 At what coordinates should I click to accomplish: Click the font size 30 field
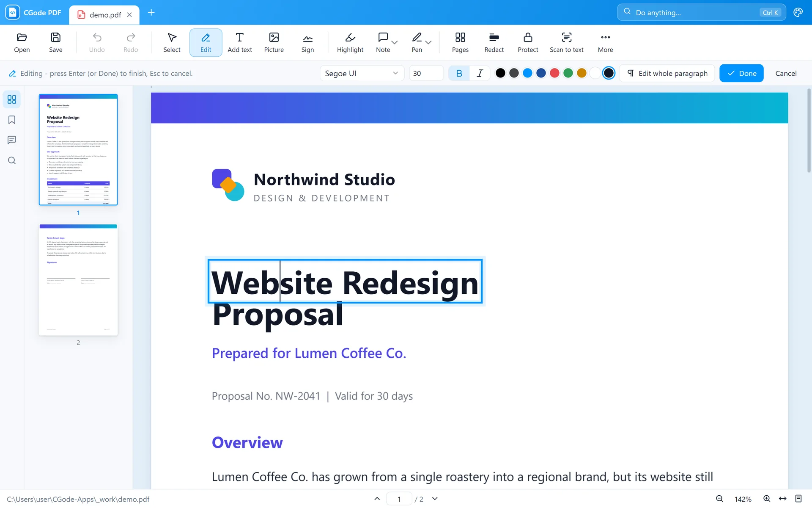pyautogui.click(x=426, y=73)
